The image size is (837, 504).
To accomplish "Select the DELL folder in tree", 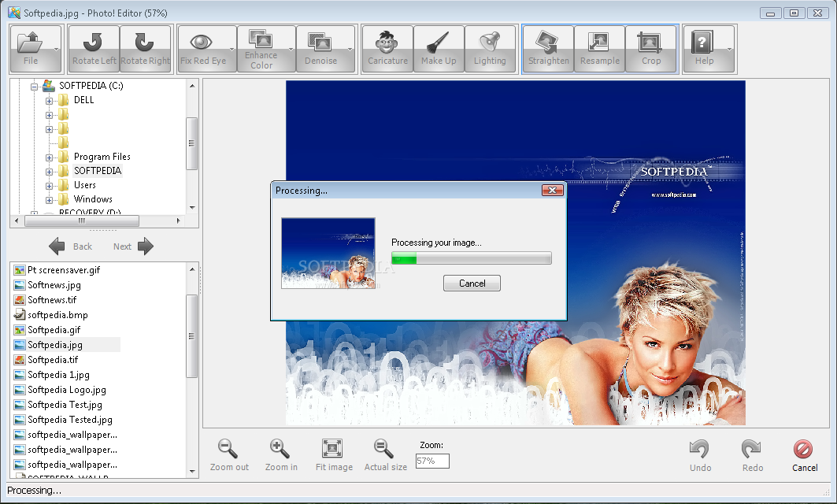I will coord(83,100).
